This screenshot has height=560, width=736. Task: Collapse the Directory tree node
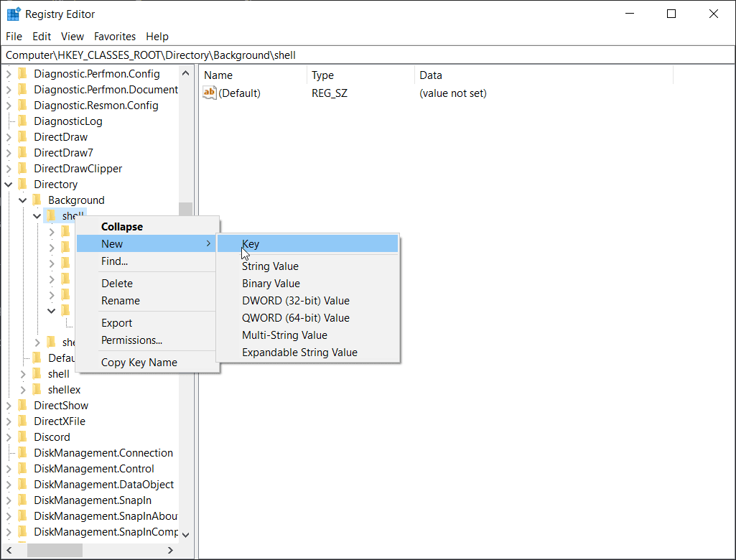coord(9,185)
